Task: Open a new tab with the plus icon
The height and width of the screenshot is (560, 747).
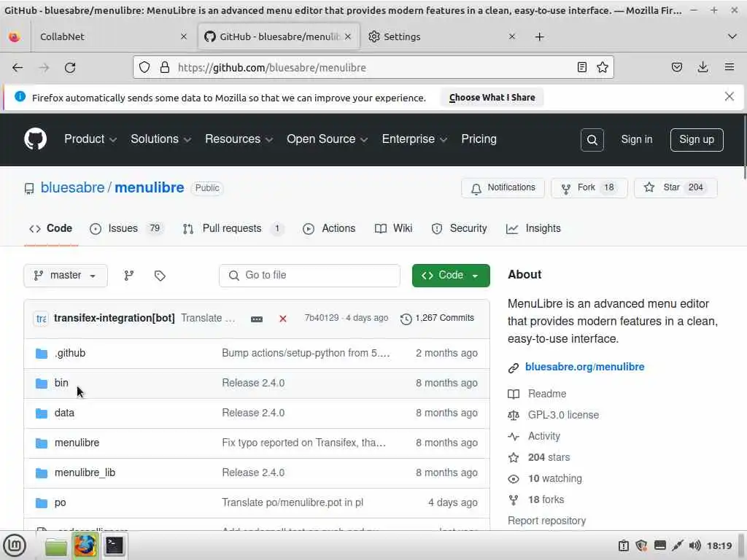Action: click(539, 36)
